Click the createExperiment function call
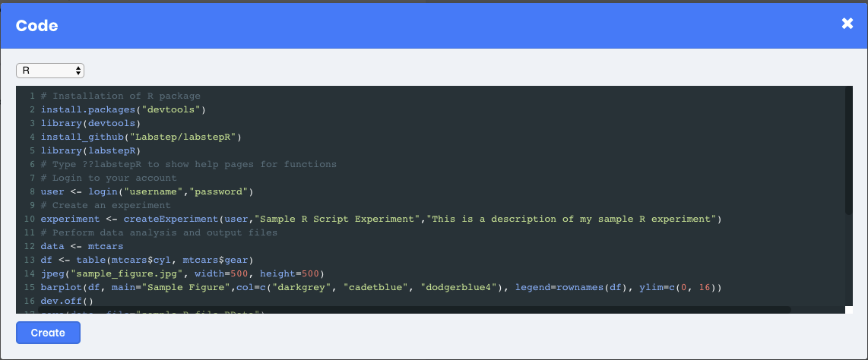The width and height of the screenshot is (868, 360). 171,219
